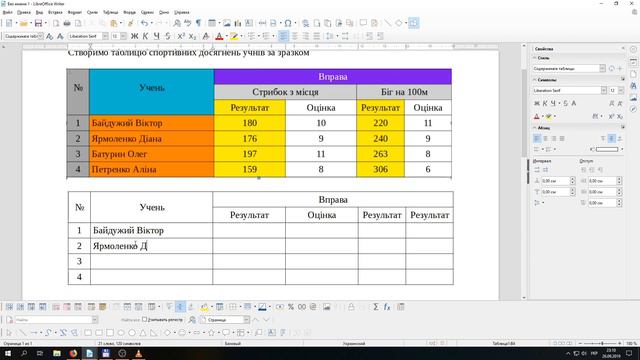The image size is (640, 360).
Task: Click the star shapes tool in the drawing toolbar
Action: (x=211, y=333)
